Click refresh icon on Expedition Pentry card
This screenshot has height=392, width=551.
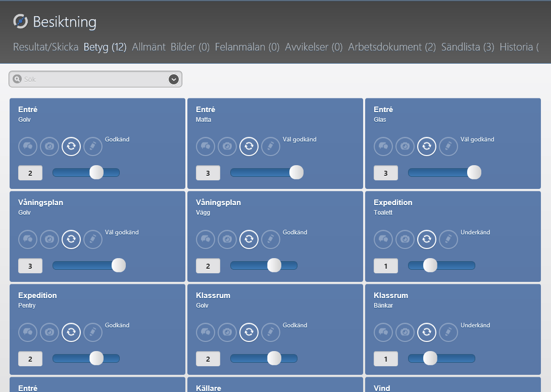tap(71, 332)
